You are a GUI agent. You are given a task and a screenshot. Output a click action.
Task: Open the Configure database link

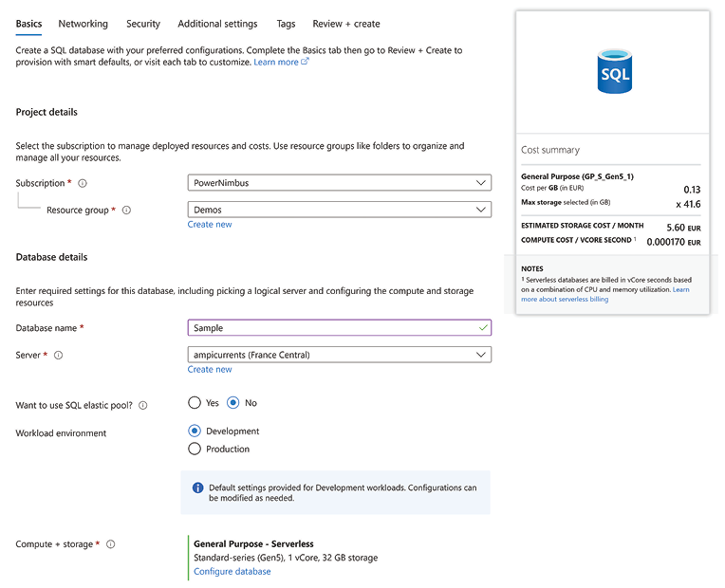pos(232,571)
